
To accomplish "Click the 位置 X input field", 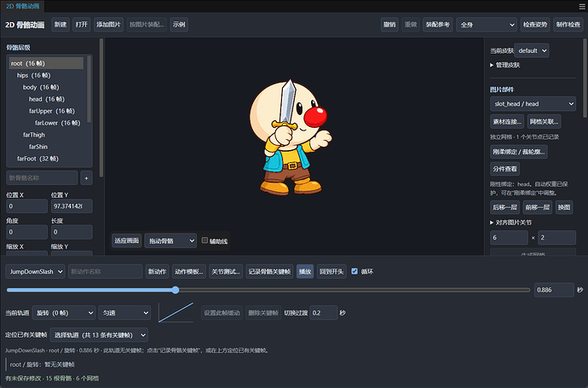I will pyautogui.click(x=26, y=206).
